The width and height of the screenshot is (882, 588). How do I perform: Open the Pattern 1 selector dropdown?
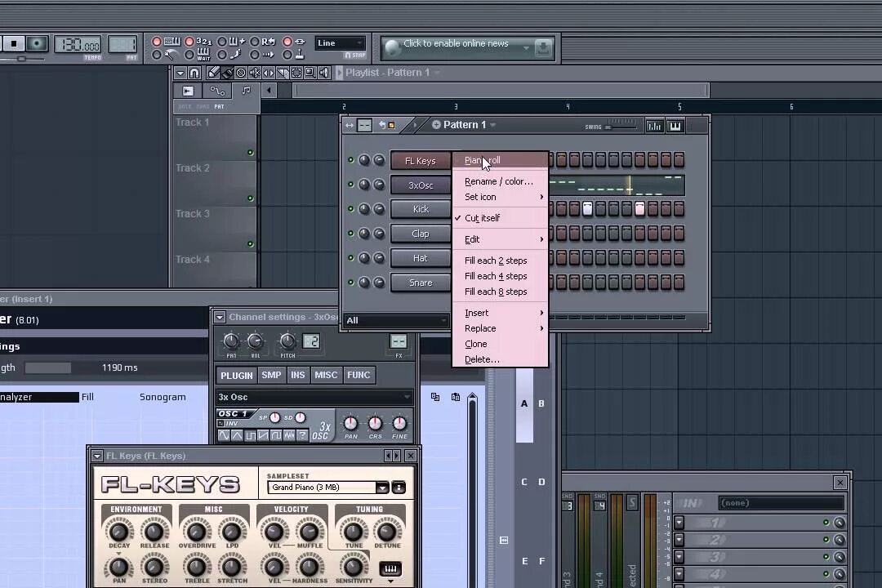pyautogui.click(x=493, y=125)
